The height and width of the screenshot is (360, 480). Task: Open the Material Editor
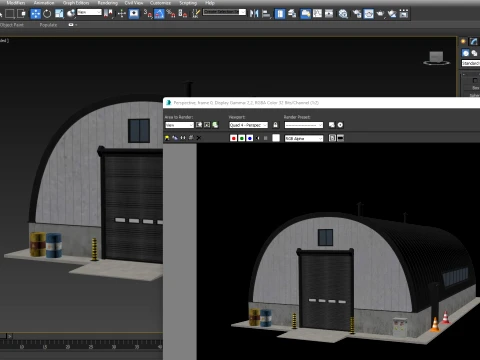[x=343, y=14]
